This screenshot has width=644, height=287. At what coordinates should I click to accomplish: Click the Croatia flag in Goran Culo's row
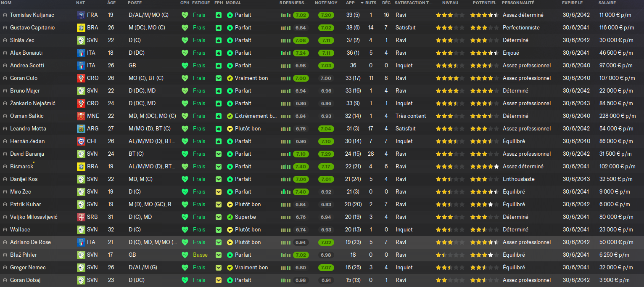[81, 78]
